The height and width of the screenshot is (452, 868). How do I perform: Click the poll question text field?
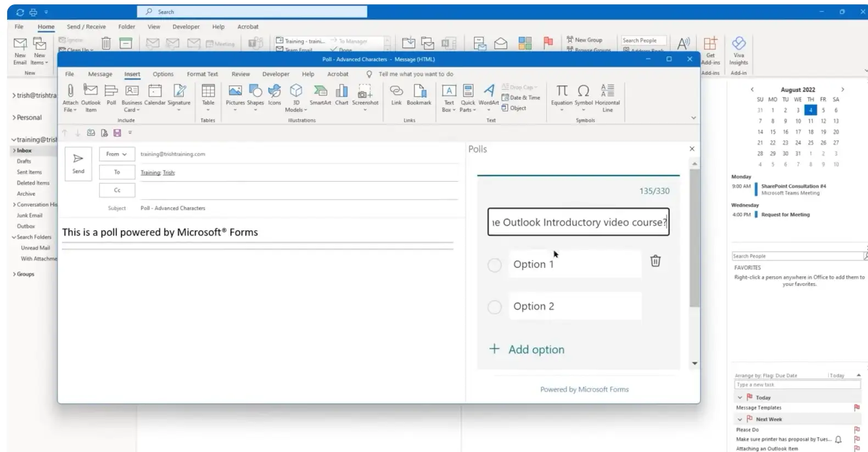pyautogui.click(x=578, y=222)
